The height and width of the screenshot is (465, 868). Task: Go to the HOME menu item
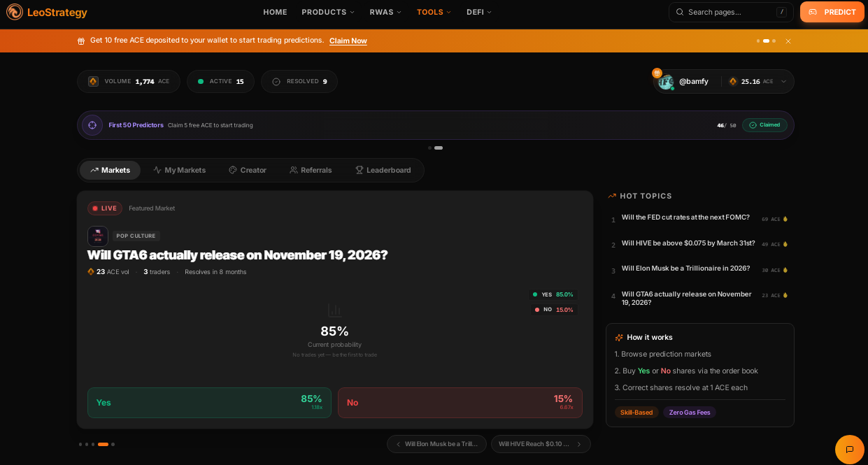click(x=275, y=12)
